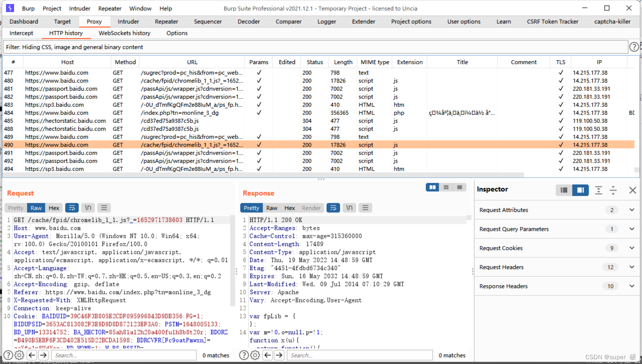Click the Response search input field
This screenshot has width=642, height=364.
point(360,355)
